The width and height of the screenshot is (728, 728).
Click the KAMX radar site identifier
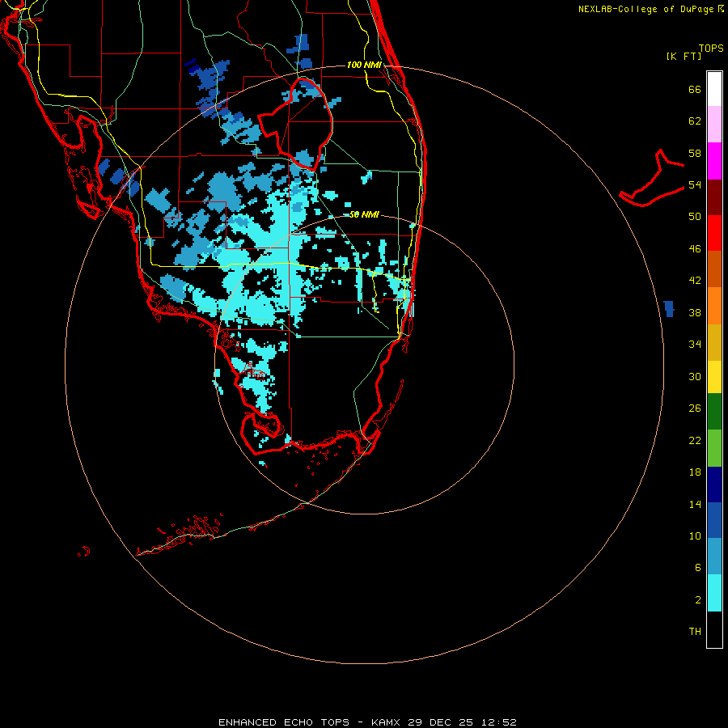click(x=387, y=722)
